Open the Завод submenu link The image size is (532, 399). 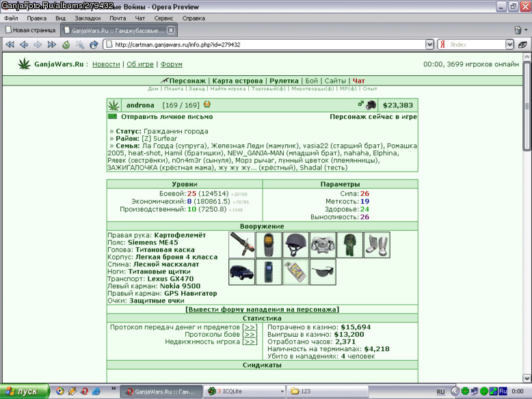coord(197,89)
